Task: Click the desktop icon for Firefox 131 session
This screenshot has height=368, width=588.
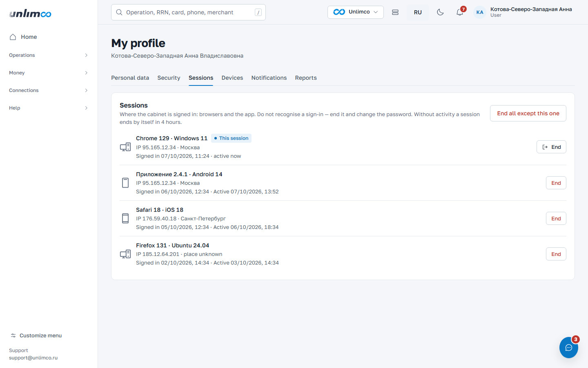Action: (125, 254)
